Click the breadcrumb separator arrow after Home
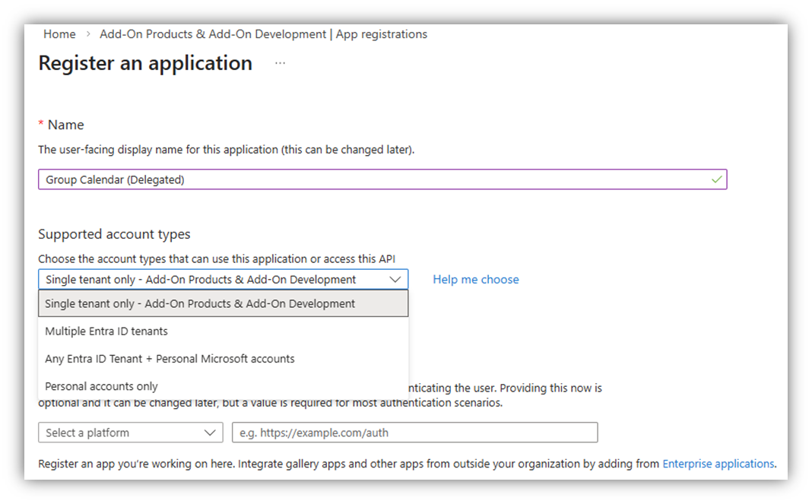 pyautogui.click(x=88, y=34)
